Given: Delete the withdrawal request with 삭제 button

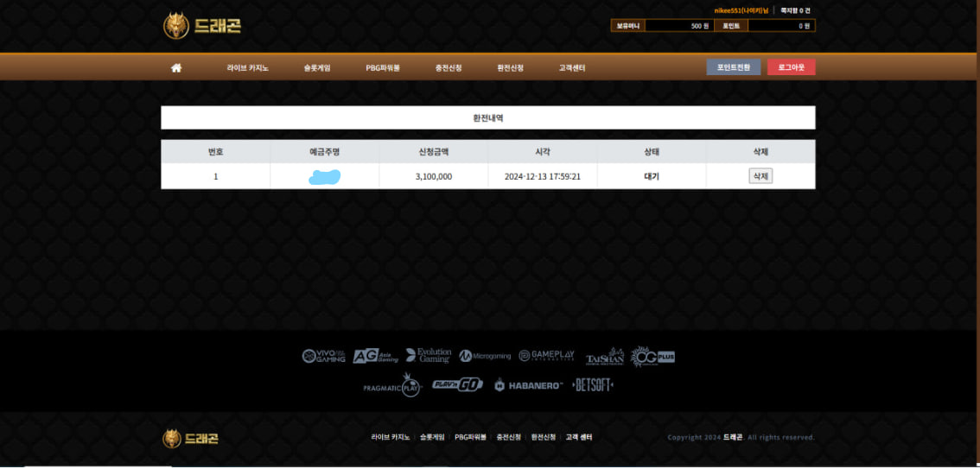Looking at the screenshot, I should coord(760,176).
